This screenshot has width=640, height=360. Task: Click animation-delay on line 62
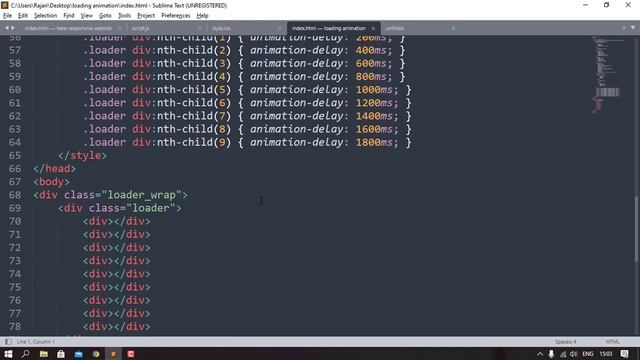tap(297, 116)
